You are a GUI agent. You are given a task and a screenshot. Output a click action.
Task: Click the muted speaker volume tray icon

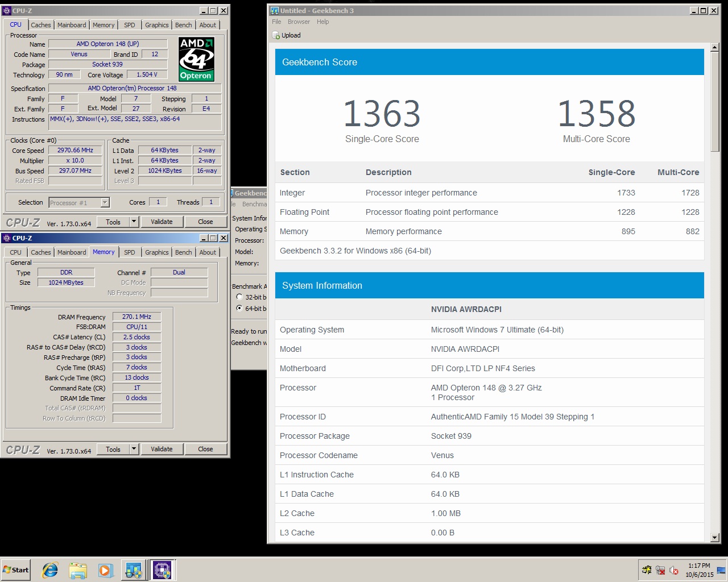pos(674,570)
